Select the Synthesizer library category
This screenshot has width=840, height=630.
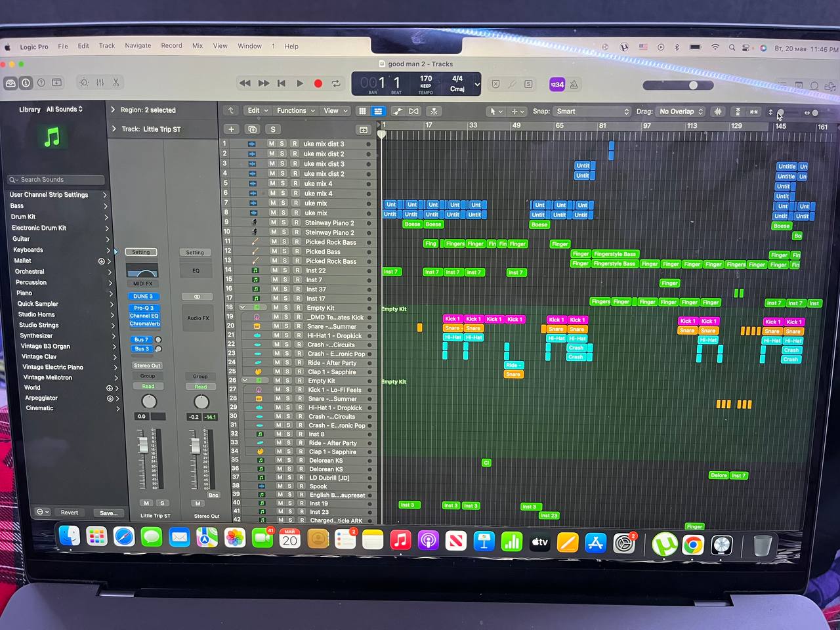(37, 335)
